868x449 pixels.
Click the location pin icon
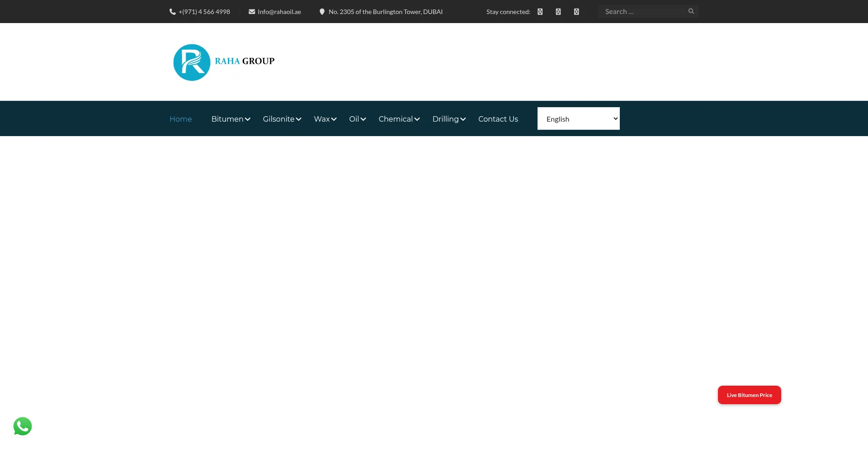322,12
